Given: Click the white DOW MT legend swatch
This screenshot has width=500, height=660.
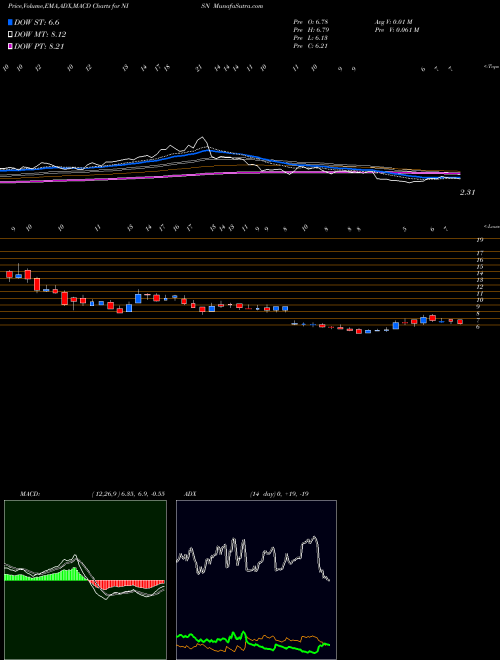Looking at the screenshot, I should click(10, 35).
